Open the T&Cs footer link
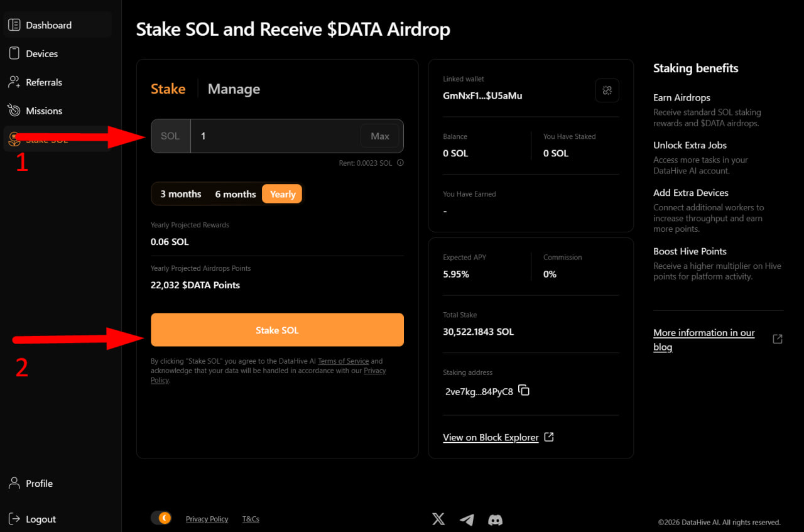This screenshot has height=532, width=804. 251,519
